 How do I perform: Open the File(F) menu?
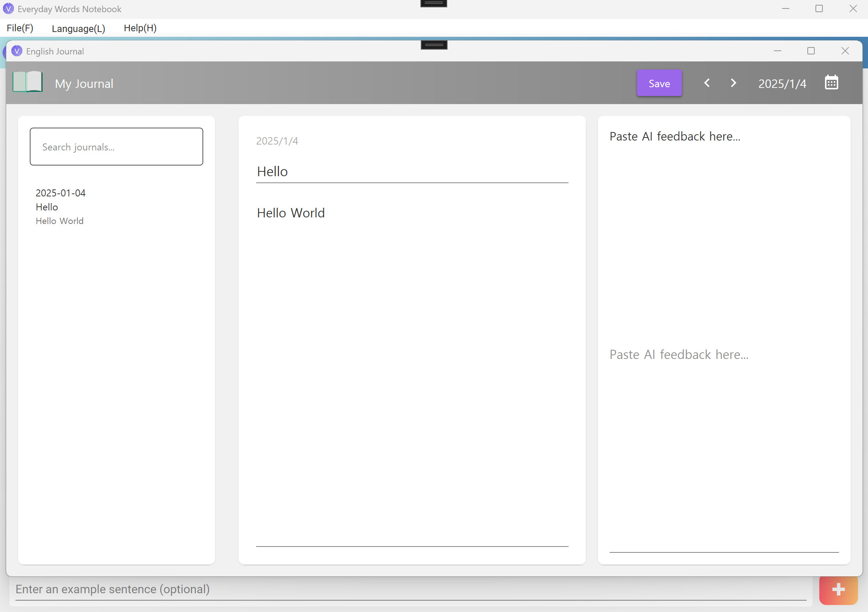pos(20,28)
